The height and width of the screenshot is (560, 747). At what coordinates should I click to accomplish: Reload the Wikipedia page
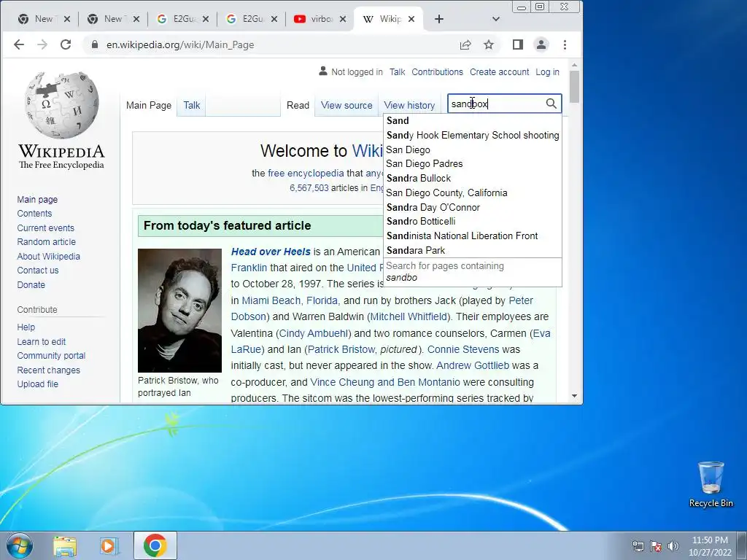(x=66, y=44)
